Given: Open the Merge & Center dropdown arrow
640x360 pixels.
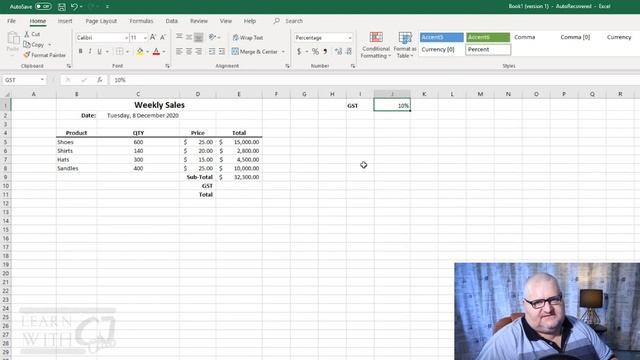Looking at the screenshot, I should (283, 52).
